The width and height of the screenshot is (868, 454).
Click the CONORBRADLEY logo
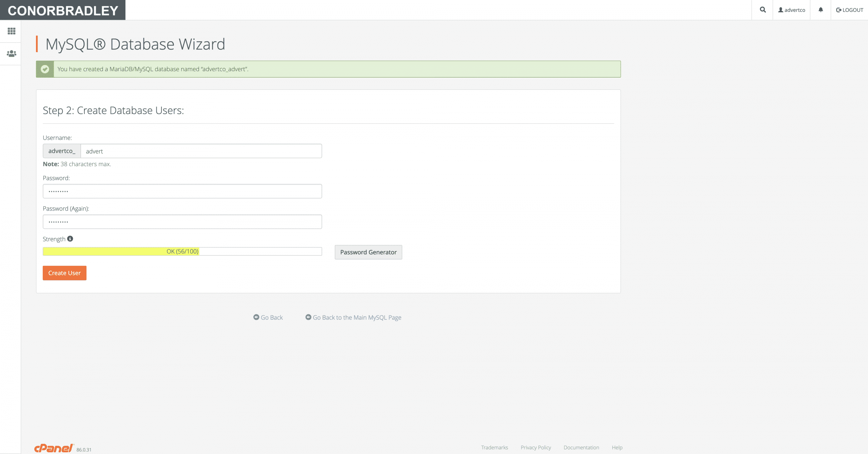[63, 10]
